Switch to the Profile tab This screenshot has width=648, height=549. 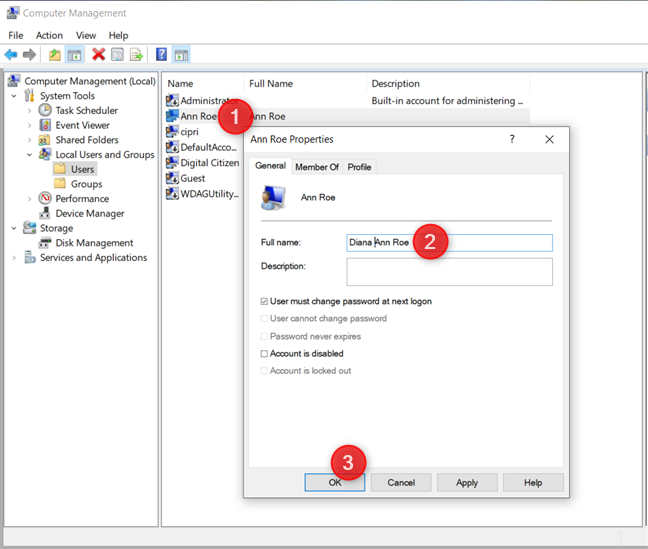[x=359, y=167]
